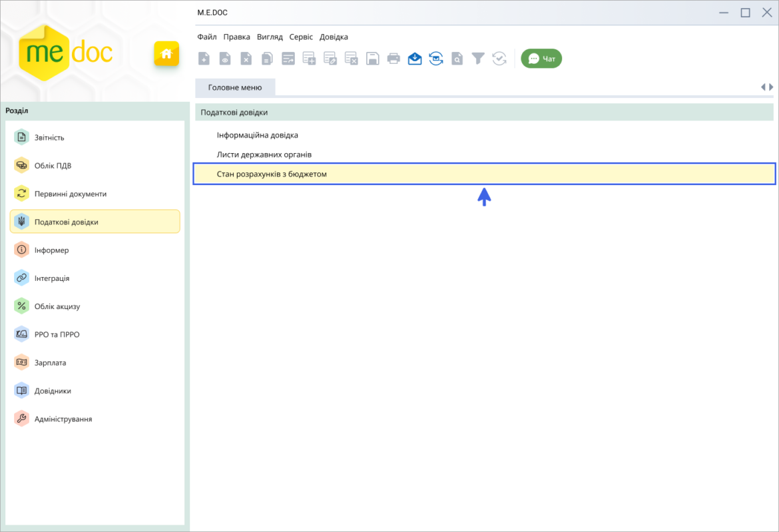Click the add table row icon

click(x=309, y=59)
